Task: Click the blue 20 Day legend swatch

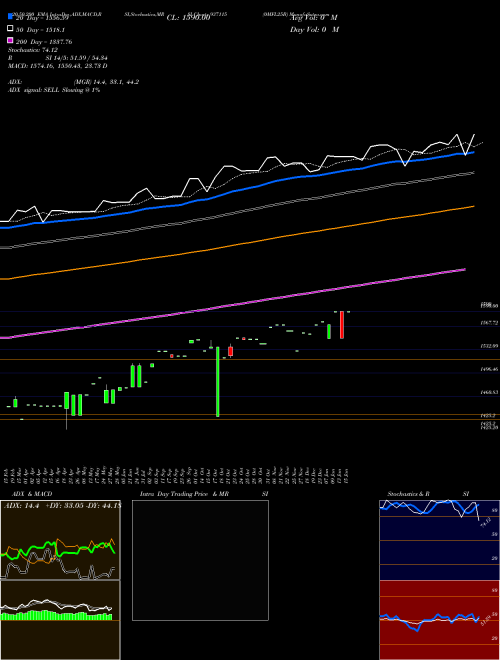Action: click(11, 17)
